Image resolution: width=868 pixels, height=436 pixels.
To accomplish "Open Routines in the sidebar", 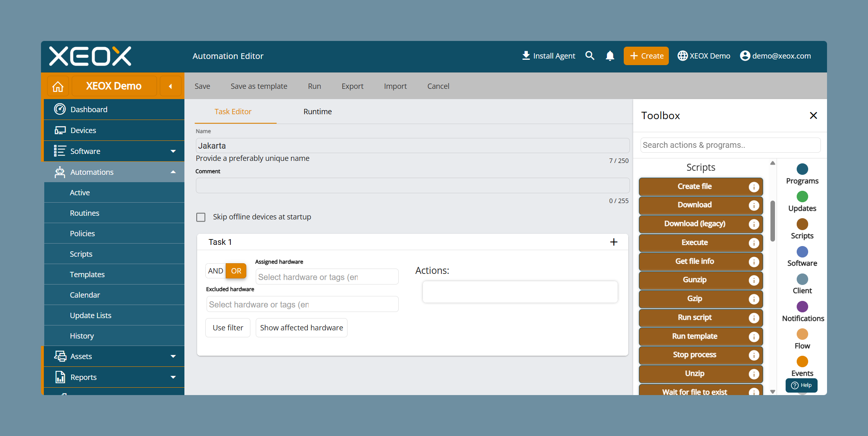I will (114, 213).
